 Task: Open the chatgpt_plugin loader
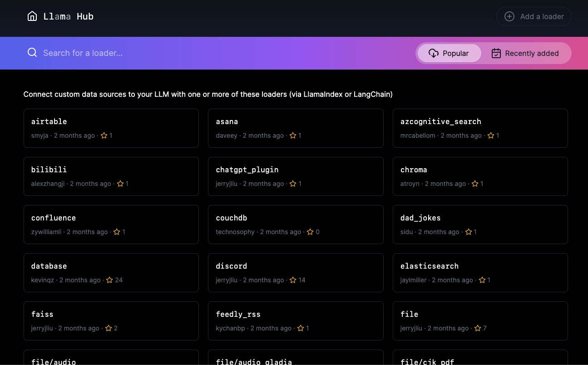296,176
